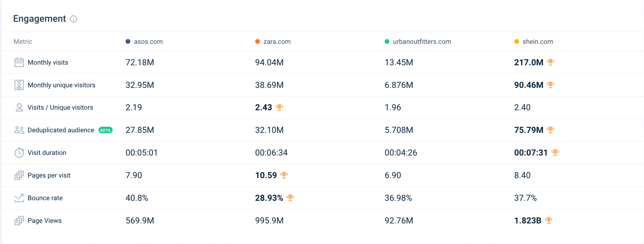Click zara.com monthly visits value 94.04M

(x=269, y=62)
